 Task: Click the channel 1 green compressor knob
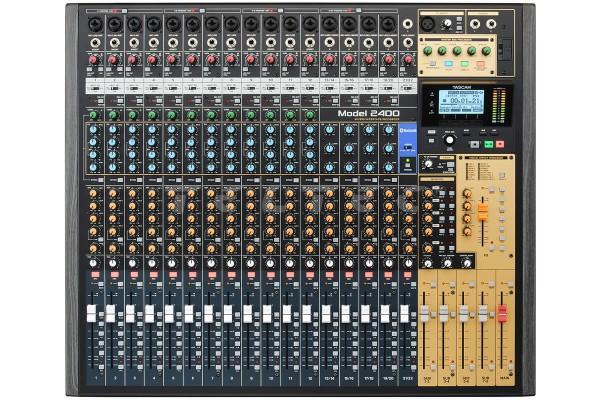point(92,115)
